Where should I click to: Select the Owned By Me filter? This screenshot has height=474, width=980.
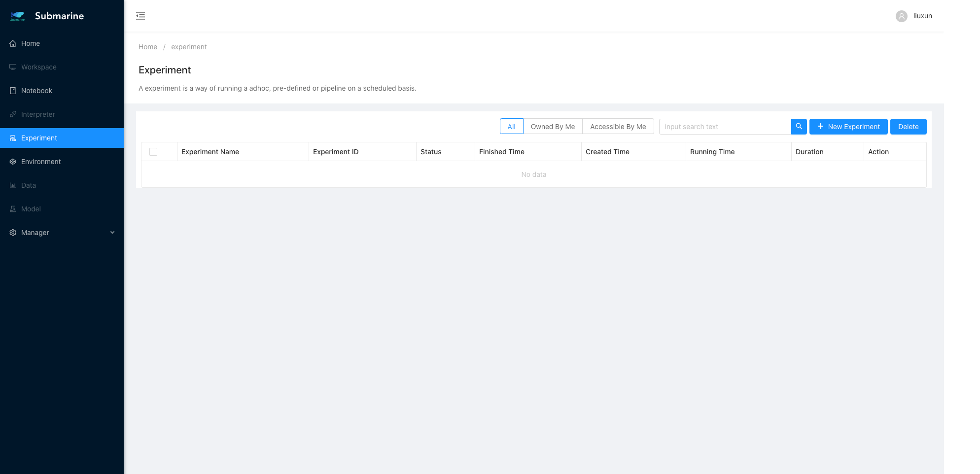click(553, 127)
